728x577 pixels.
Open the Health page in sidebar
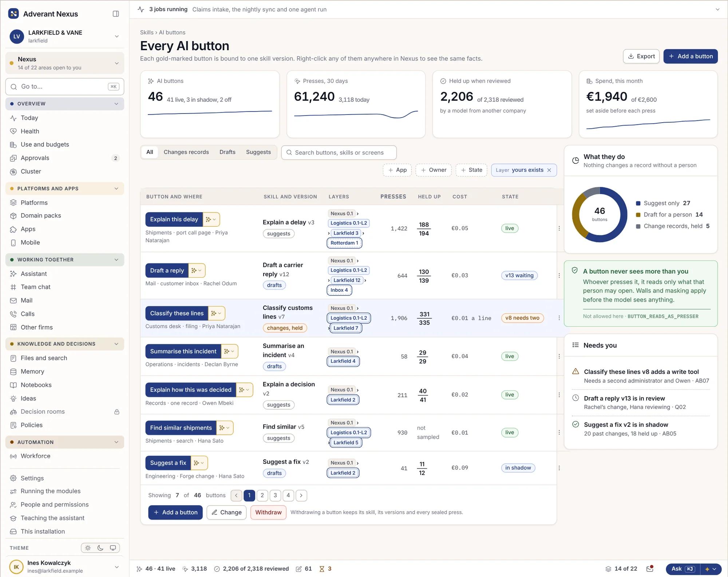pyautogui.click(x=65, y=131)
